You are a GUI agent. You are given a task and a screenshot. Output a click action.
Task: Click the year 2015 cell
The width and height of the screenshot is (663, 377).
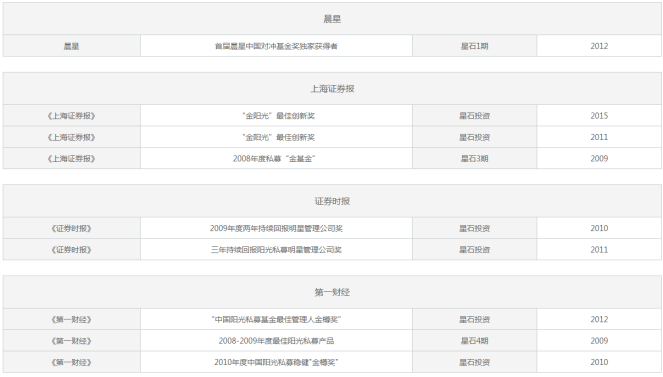(599, 115)
